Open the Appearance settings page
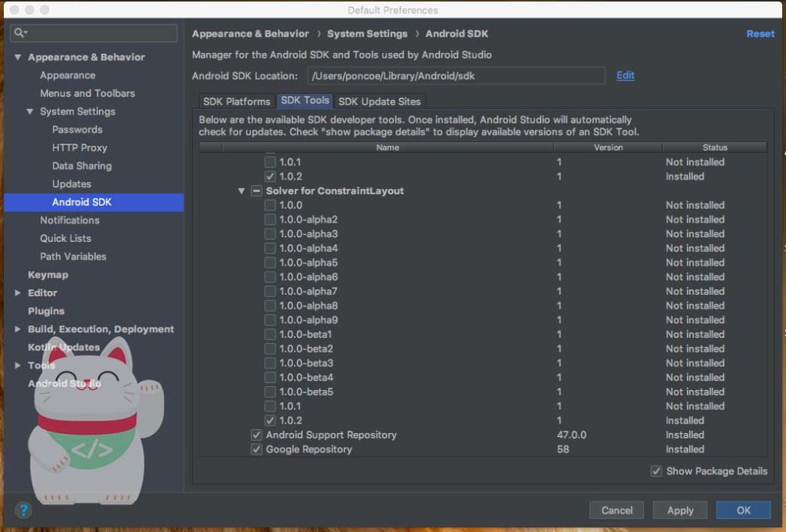Viewport: 786px width, 532px height. [68, 75]
